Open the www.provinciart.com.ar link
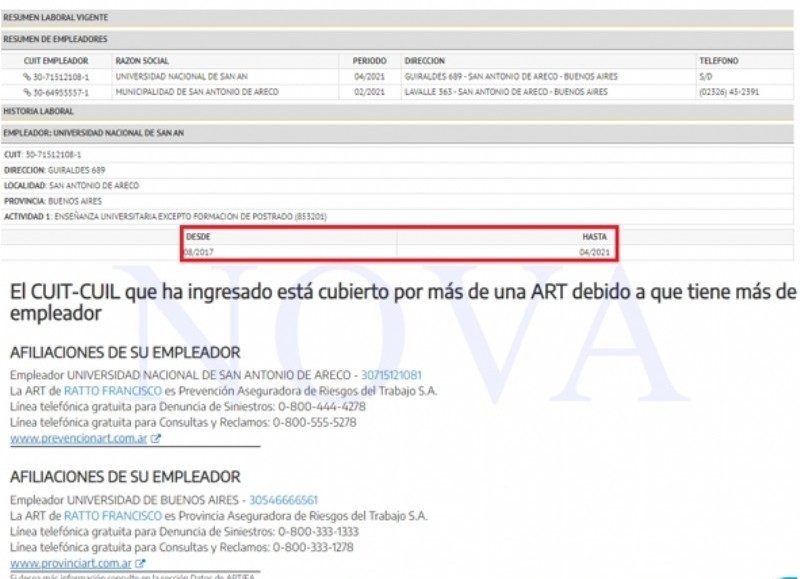The width and height of the screenshot is (800, 579). (x=71, y=563)
